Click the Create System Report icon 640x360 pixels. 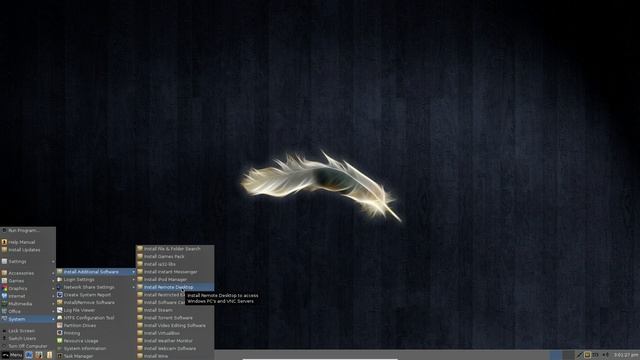point(60,295)
